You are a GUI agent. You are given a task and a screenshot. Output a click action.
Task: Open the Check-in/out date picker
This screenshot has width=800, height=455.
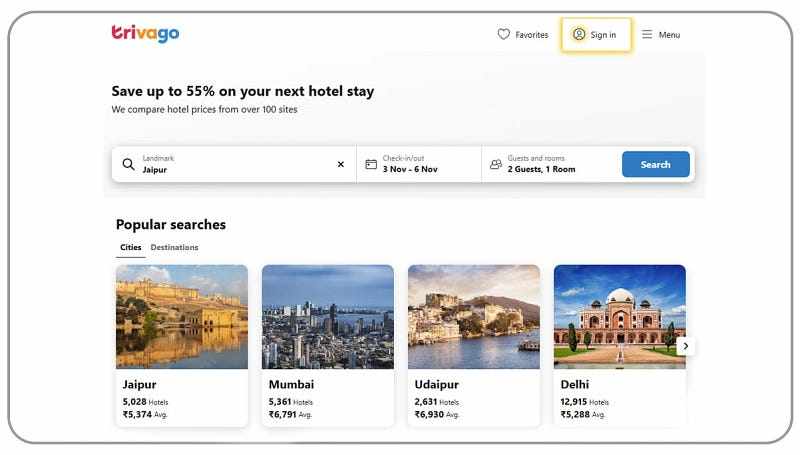tap(420, 164)
